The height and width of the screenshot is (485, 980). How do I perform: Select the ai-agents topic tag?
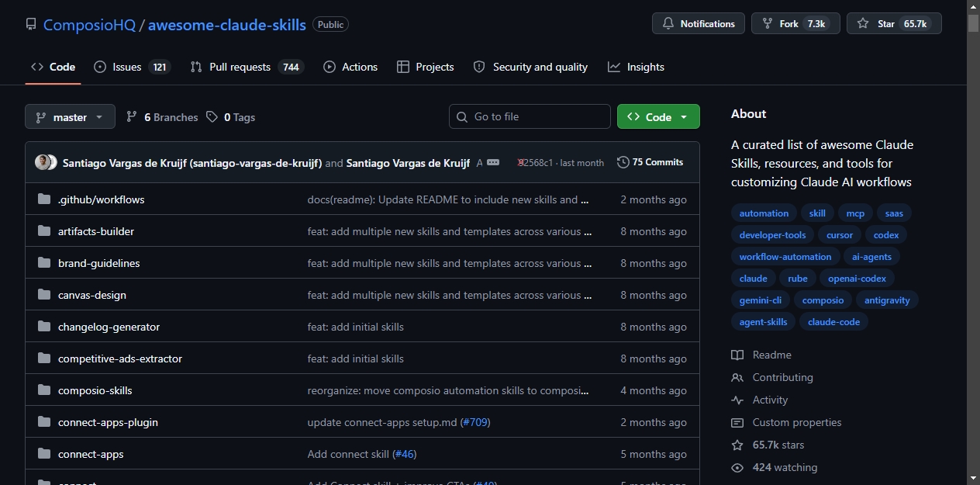pos(871,257)
